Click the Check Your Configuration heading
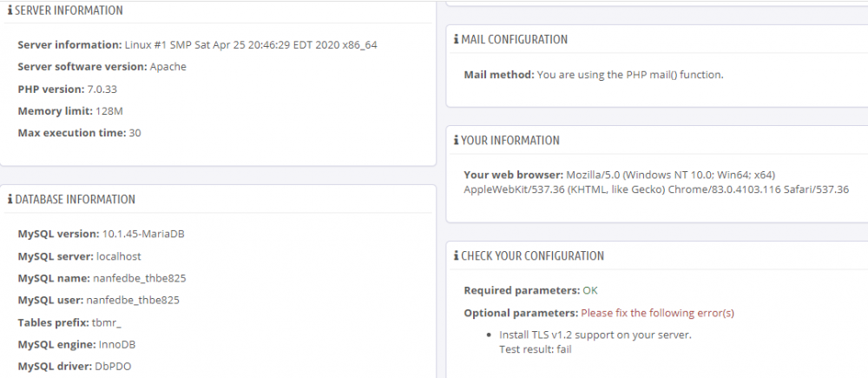The height and width of the screenshot is (378, 868). 532,256
